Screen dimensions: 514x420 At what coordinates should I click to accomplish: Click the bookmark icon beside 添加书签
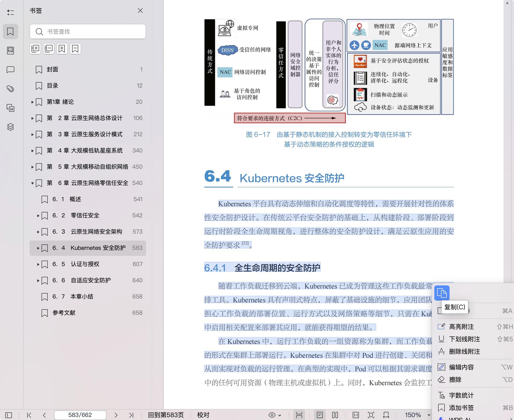(x=441, y=408)
